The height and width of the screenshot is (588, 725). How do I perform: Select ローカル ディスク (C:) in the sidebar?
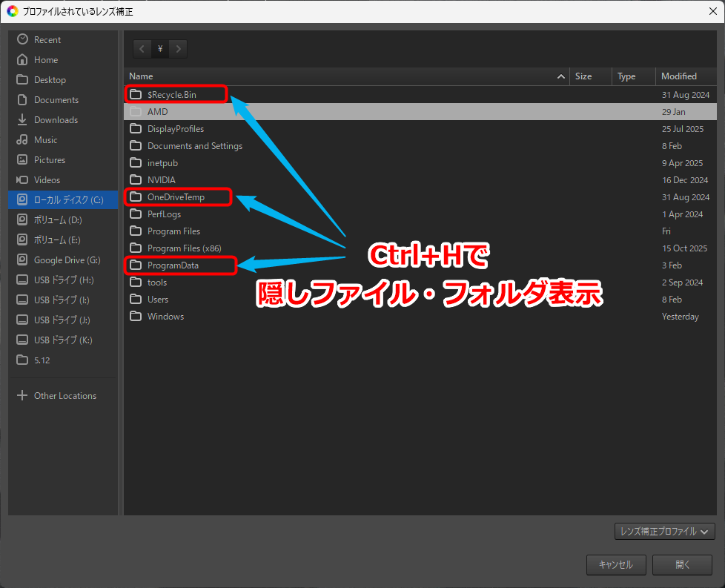[x=67, y=199]
